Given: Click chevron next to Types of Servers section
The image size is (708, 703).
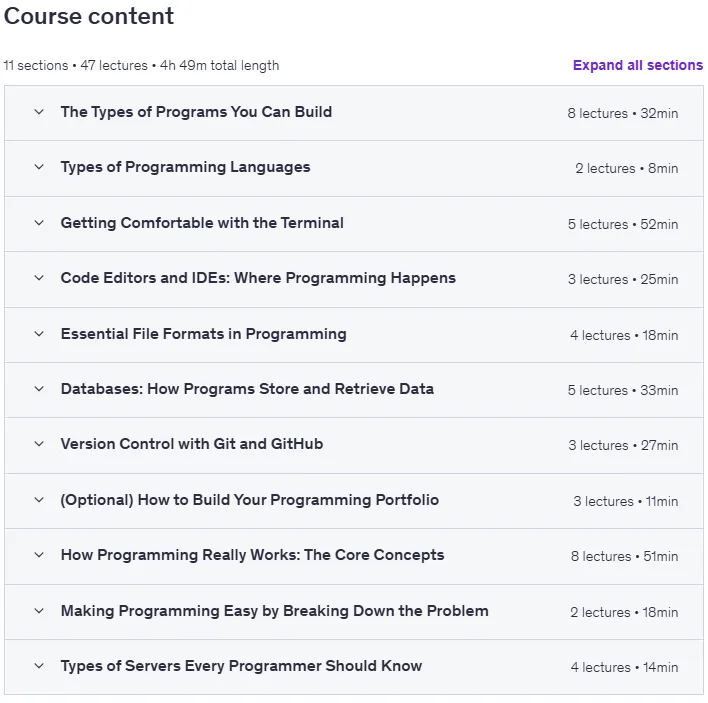Looking at the screenshot, I should click(39, 666).
